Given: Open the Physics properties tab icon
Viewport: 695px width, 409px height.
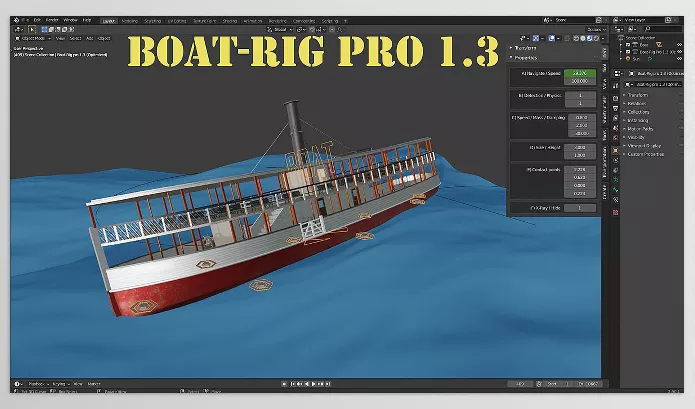Looking at the screenshot, I should [x=615, y=160].
